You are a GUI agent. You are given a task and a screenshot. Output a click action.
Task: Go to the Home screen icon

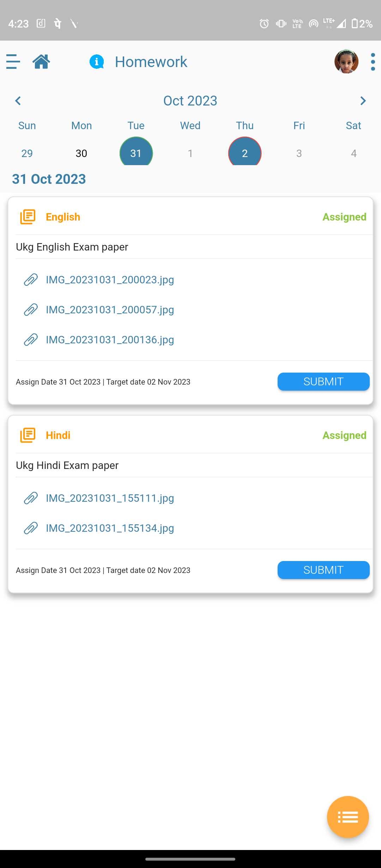pos(41,62)
